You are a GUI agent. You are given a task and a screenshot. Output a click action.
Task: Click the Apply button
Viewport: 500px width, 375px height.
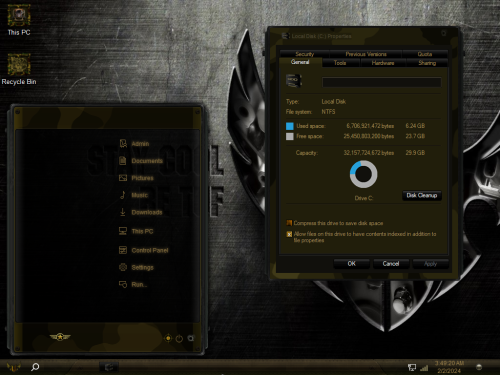pos(430,264)
